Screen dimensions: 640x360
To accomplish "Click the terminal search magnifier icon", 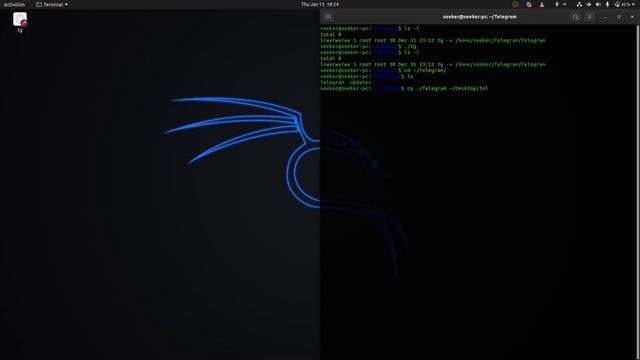I will [576, 17].
